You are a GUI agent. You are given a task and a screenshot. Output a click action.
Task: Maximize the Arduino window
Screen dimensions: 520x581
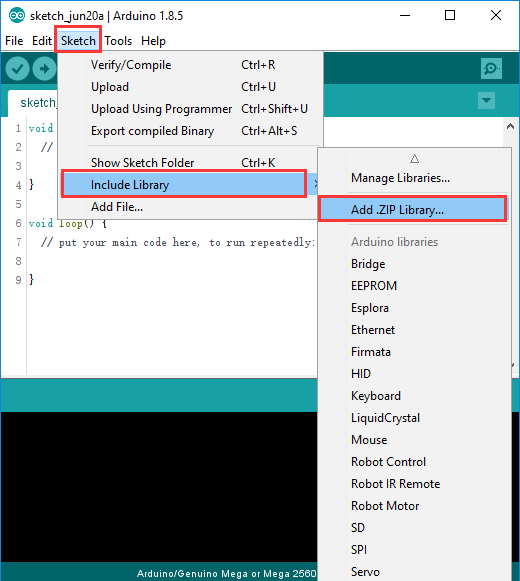coord(450,16)
